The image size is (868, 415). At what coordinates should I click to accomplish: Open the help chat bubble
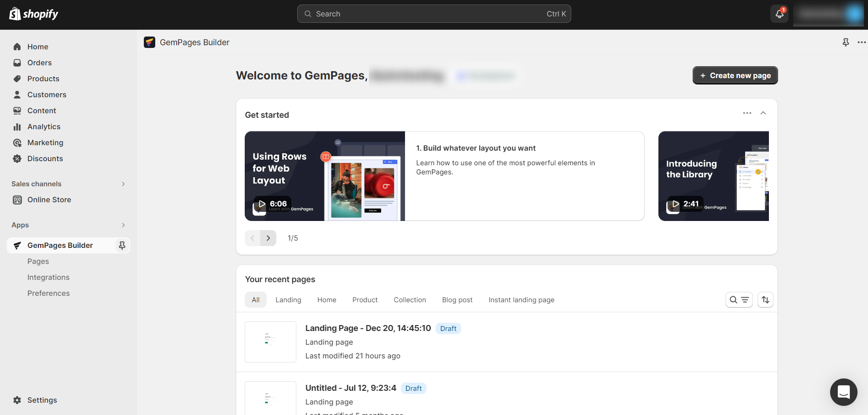[x=843, y=392]
